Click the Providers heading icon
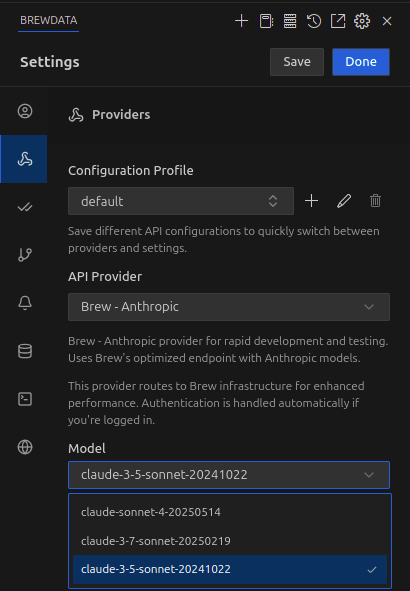Viewport: 410px width, 591px height. pyautogui.click(x=76, y=115)
